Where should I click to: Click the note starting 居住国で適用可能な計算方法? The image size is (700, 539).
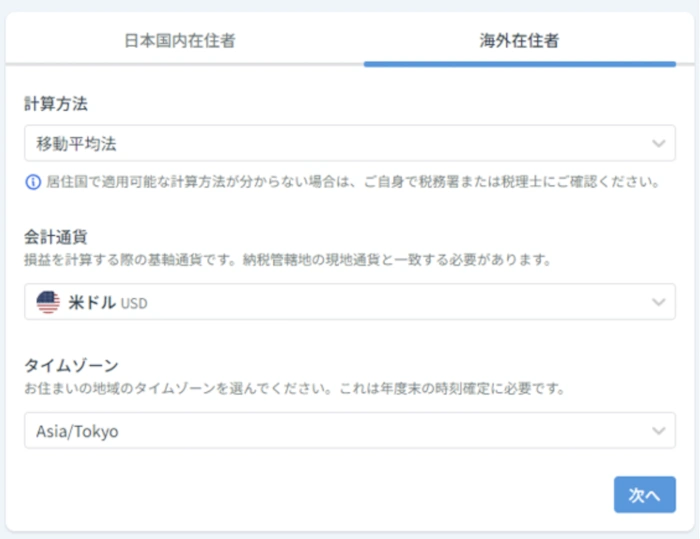(x=353, y=182)
